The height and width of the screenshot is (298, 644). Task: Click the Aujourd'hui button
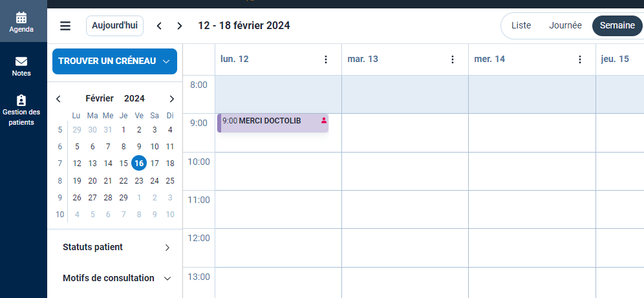[x=114, y=26]
